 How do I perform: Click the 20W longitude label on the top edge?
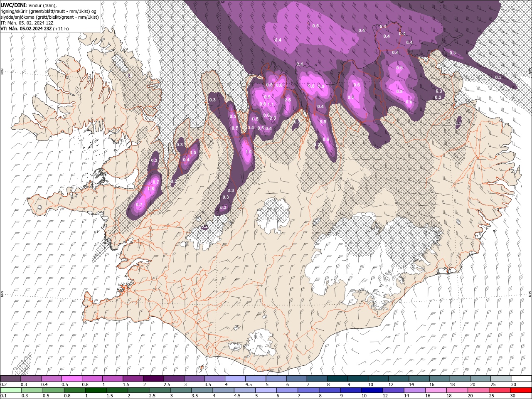click(221, 2)
